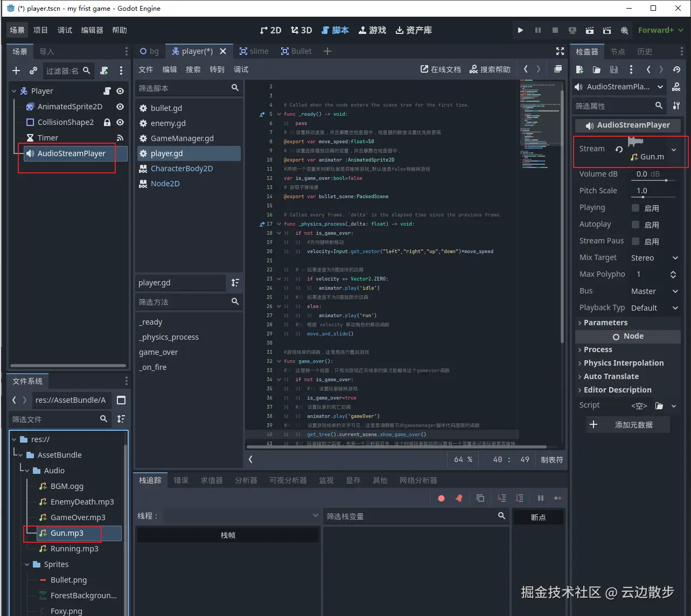Open the Mix Target Stereo dropdown

(x=654, y=258)
